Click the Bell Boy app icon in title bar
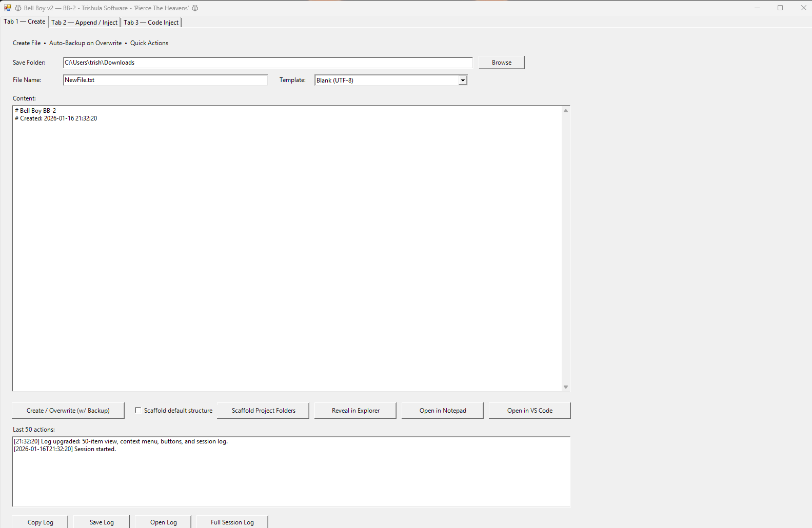Screen dimensions: 812x528 (x=8, y=8)
